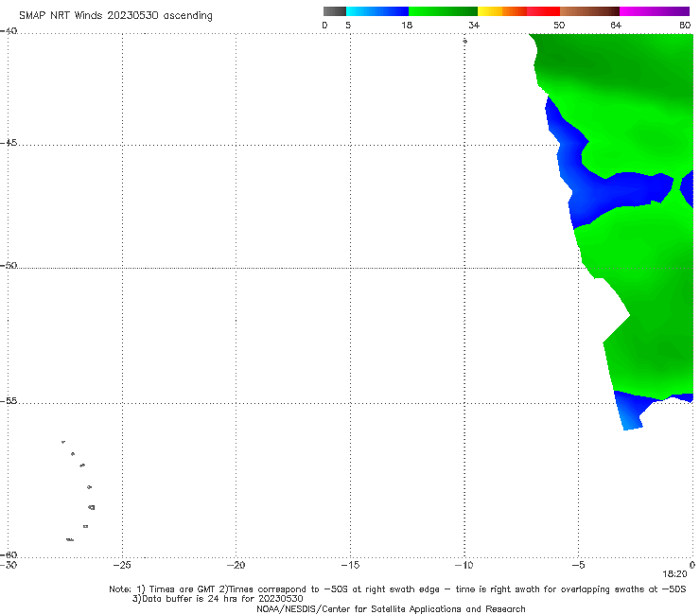Click the colorbar label "34"
The width and height of the screenshot is (700, 615).
click(474, 25)
